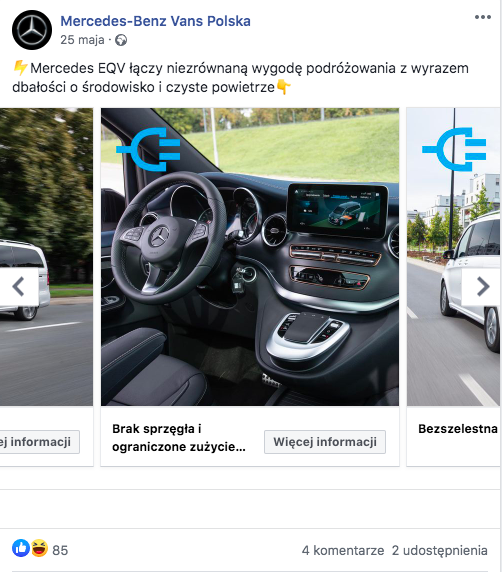Screen dimensions: 502x572
Task: Click Więcej informacji button on the center card
Action: pos(325,442)
